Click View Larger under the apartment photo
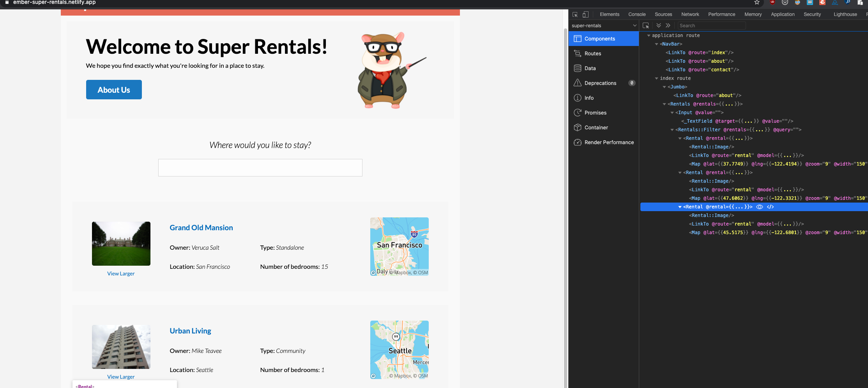 click(121, 377)
